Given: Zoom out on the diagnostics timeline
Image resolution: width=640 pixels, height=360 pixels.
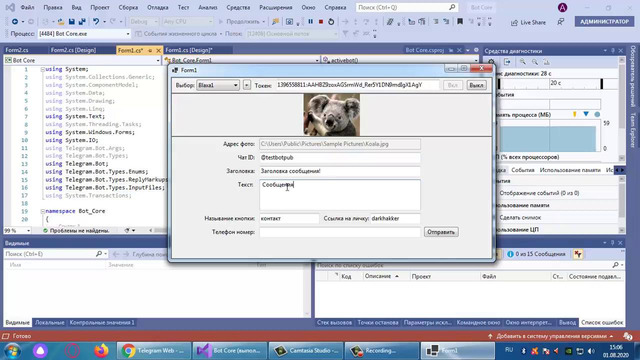Looking at the screenshot, I should 535,62.
